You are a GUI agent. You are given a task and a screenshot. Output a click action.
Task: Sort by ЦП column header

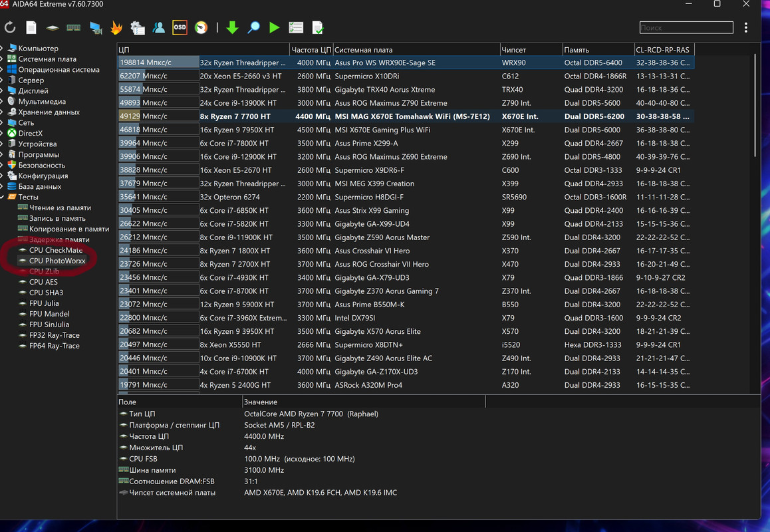(203, 50)
